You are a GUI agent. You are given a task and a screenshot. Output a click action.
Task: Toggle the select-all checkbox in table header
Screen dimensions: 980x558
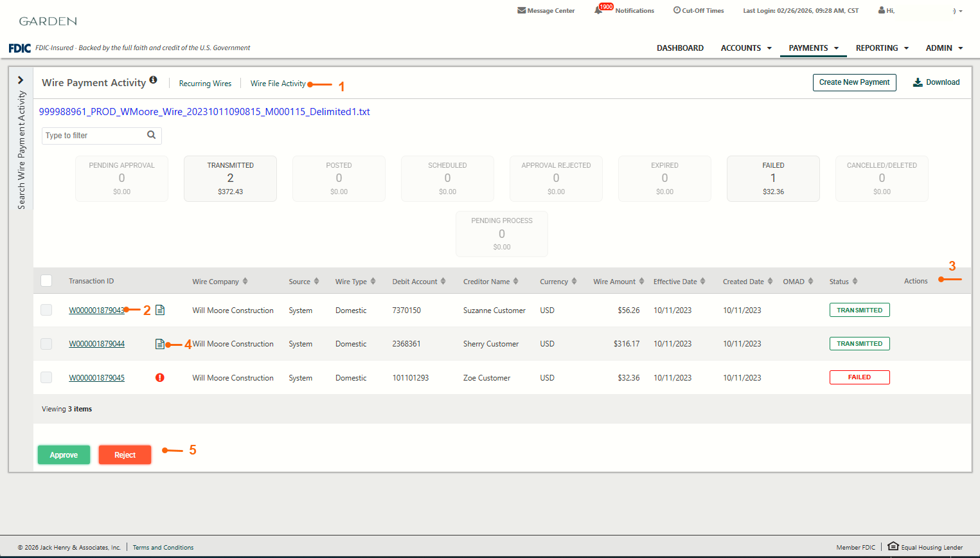[x=46, y=281]
